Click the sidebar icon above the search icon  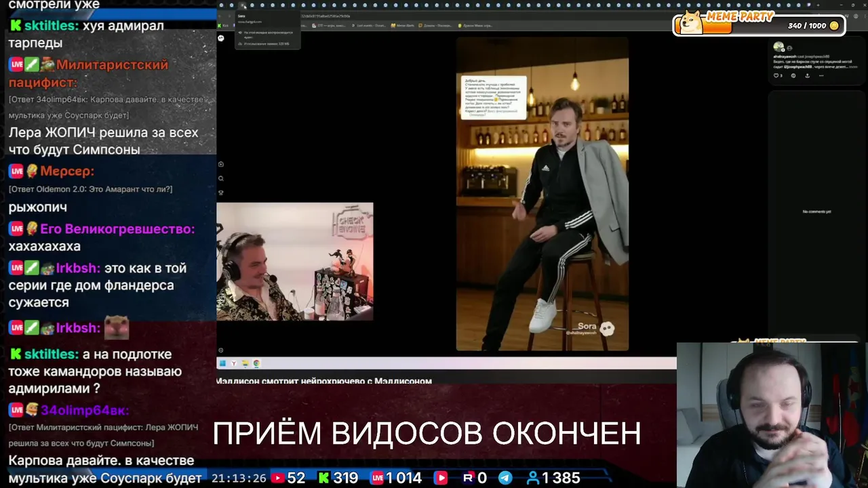(x=221, y=164)
